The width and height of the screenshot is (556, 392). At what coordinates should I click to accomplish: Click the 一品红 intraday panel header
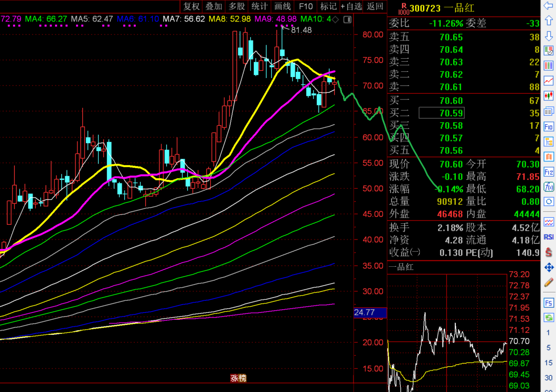(x=401, y=267)
